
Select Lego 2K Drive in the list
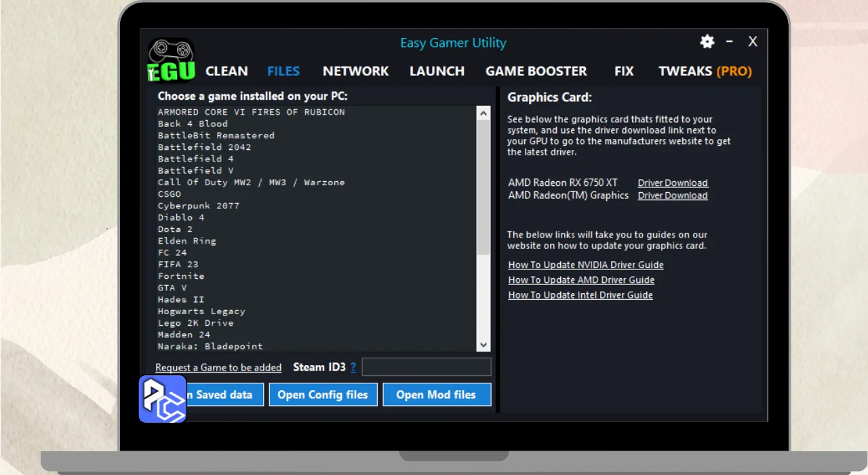196,322
